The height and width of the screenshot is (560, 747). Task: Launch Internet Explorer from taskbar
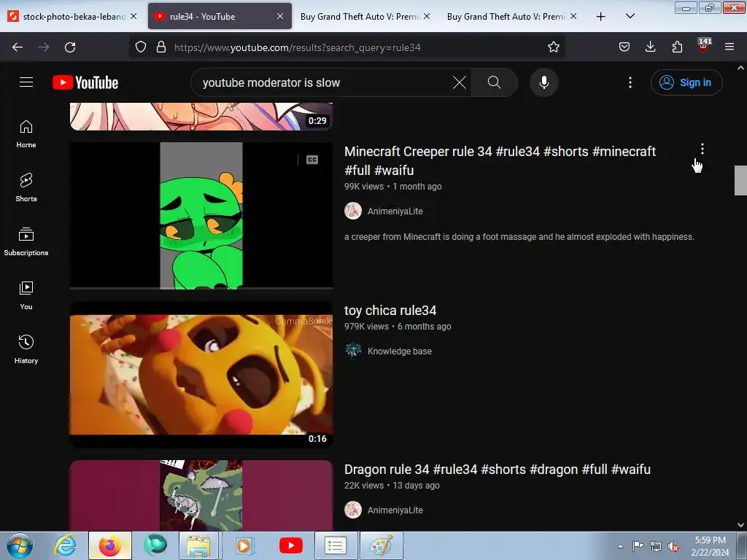pos(65,545)
